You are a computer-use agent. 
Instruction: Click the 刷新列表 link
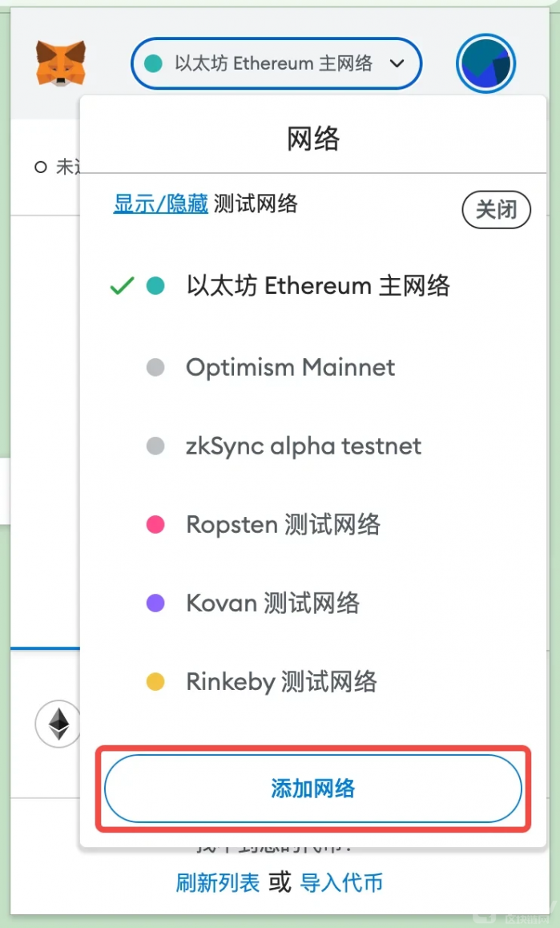coord(218,882)
